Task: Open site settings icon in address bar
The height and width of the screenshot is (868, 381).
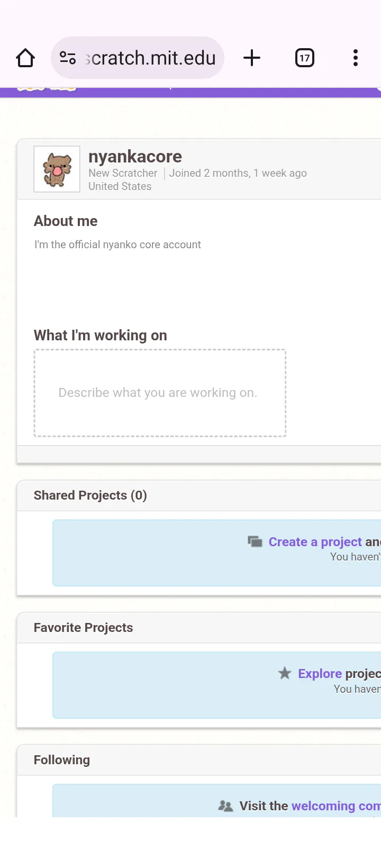Action: (68, 58)
